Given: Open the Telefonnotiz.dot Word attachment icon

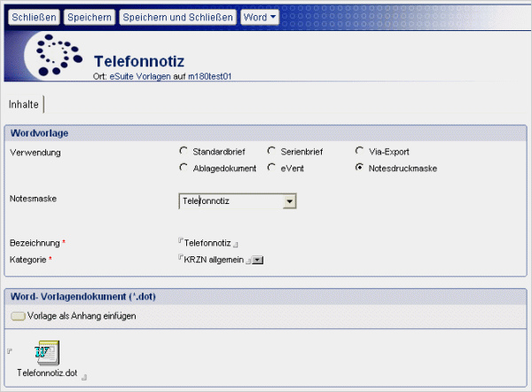Looking at the screenshot, I should click(x=47, y=353).
